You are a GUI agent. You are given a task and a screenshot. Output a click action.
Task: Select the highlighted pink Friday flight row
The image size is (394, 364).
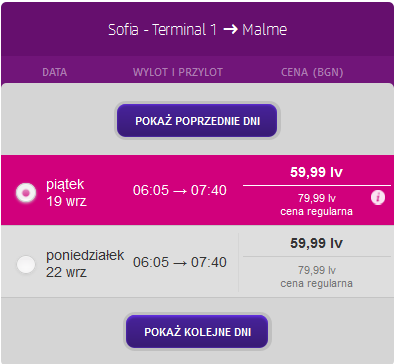[x=197, y=190]
